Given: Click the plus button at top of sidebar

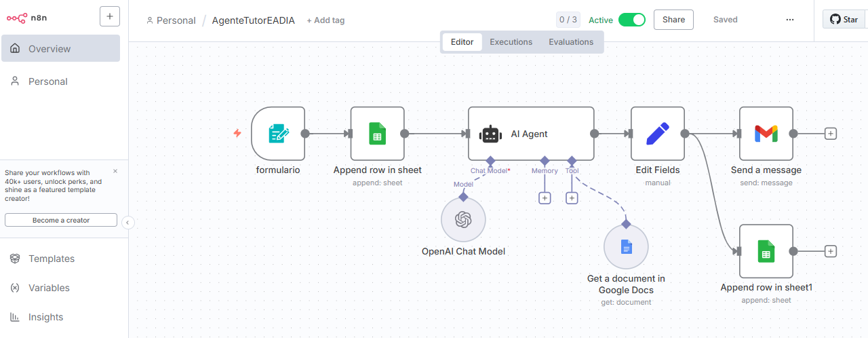Looking at the screenshot, I should coord(109,16).
